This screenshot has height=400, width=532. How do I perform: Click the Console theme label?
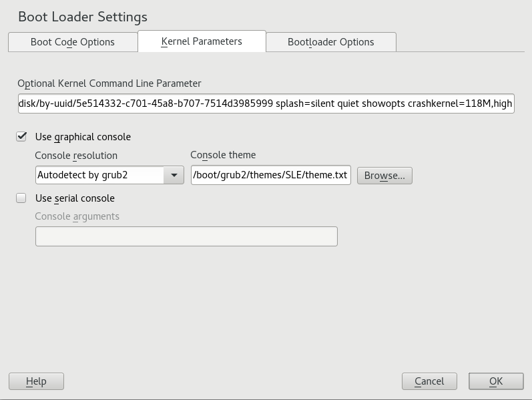[x=223, y=155]
